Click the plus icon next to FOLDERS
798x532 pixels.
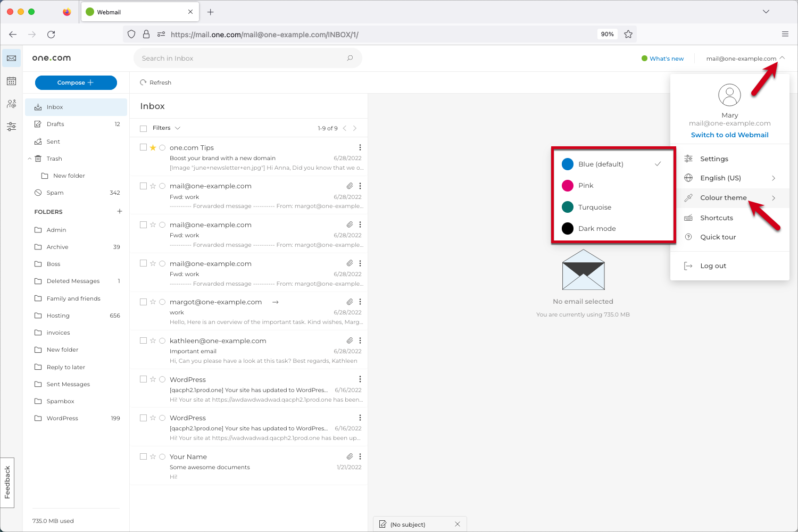click(120, 211)
